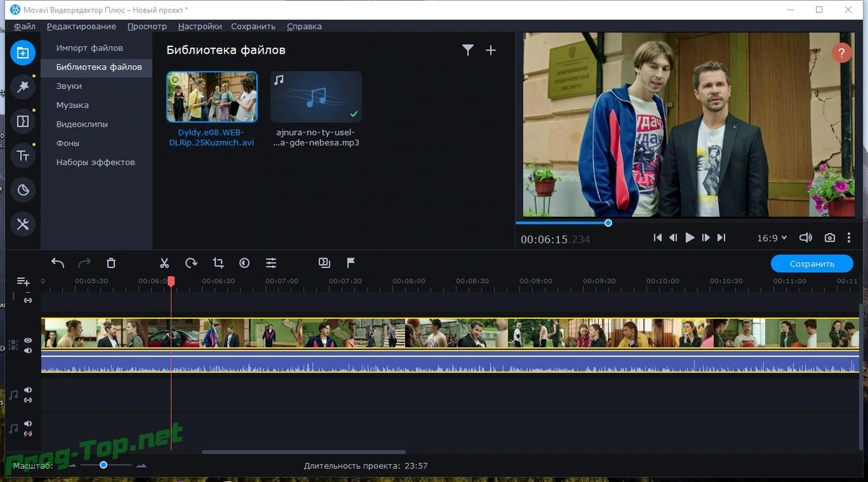Open the help question mark button
The height and width of the screenshot is (482, 868).
[x=841, y=53]
